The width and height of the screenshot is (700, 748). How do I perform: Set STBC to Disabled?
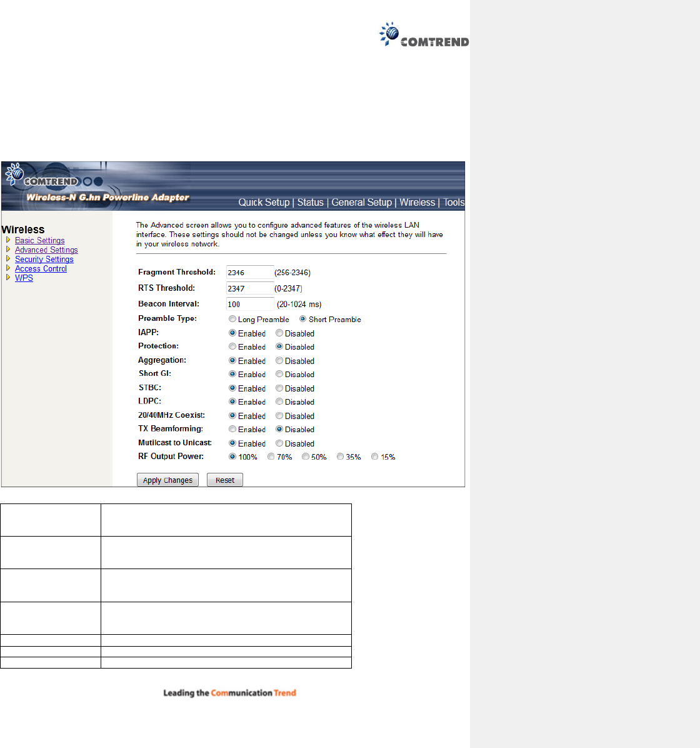click(279, 388)
